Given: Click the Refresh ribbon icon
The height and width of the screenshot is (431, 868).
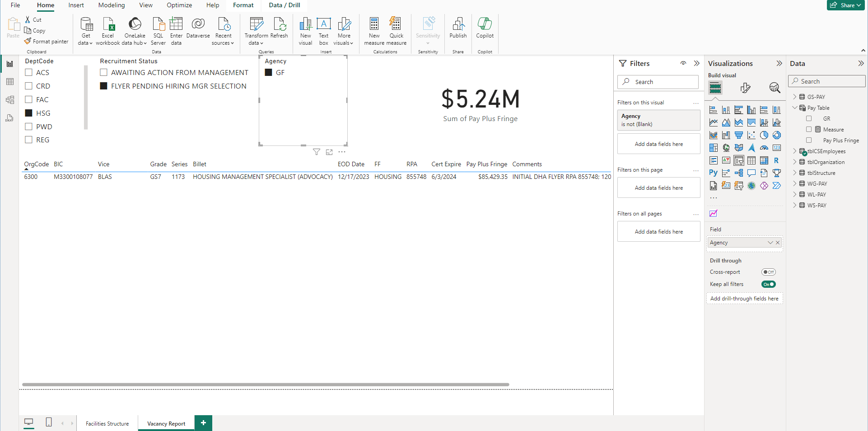Looking at the screenshot, I should (x=279, y=28).
